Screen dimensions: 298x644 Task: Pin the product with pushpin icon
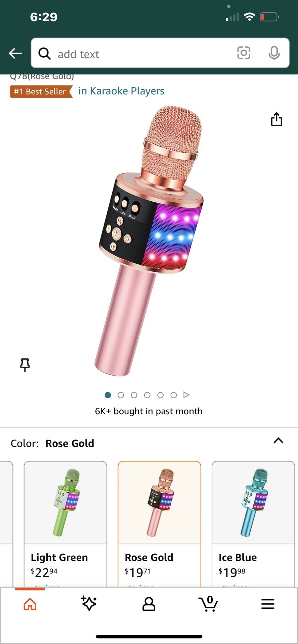pos(25,365)
